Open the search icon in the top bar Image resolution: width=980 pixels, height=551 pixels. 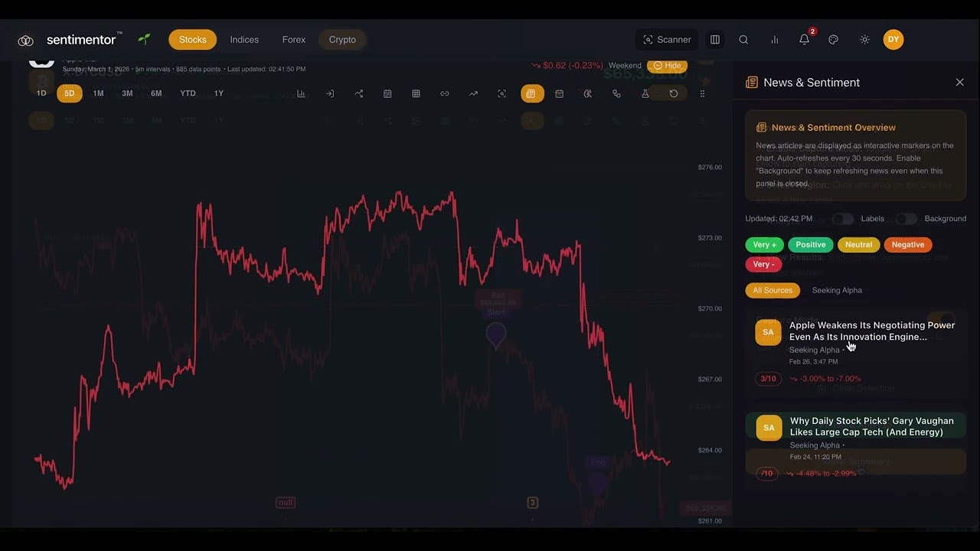point(743,39)
